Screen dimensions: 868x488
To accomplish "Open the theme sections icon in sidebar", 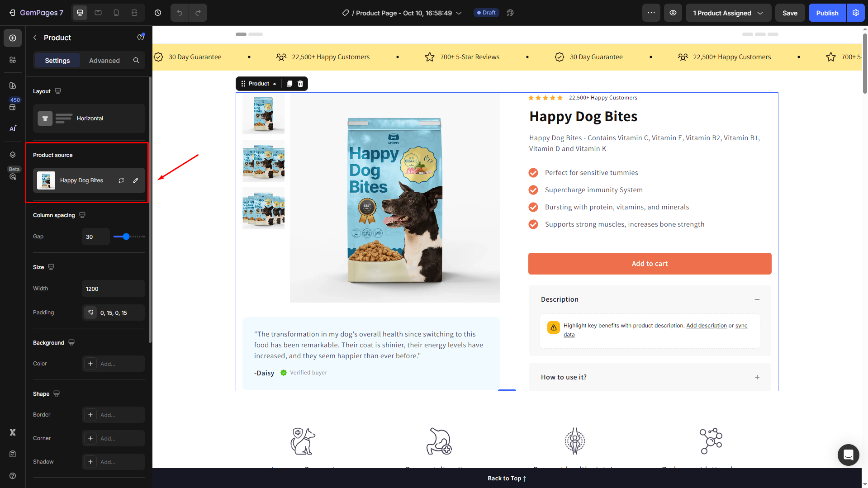I will (13, 107).
